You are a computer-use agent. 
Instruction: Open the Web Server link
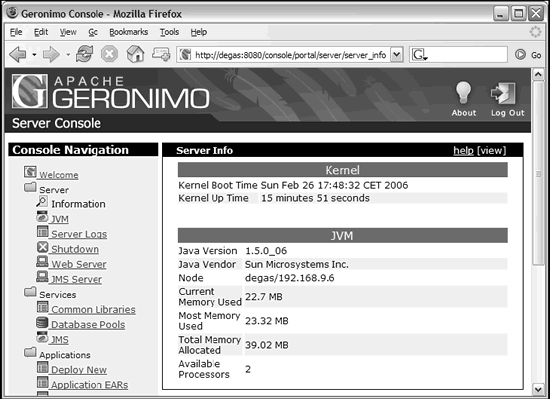coord(79,264)
